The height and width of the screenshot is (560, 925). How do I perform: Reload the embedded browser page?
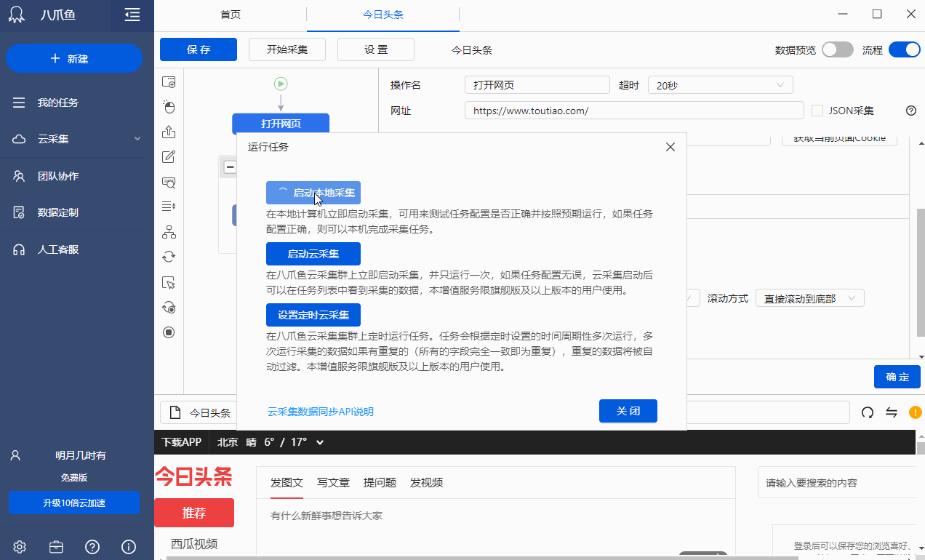[867, 412]
